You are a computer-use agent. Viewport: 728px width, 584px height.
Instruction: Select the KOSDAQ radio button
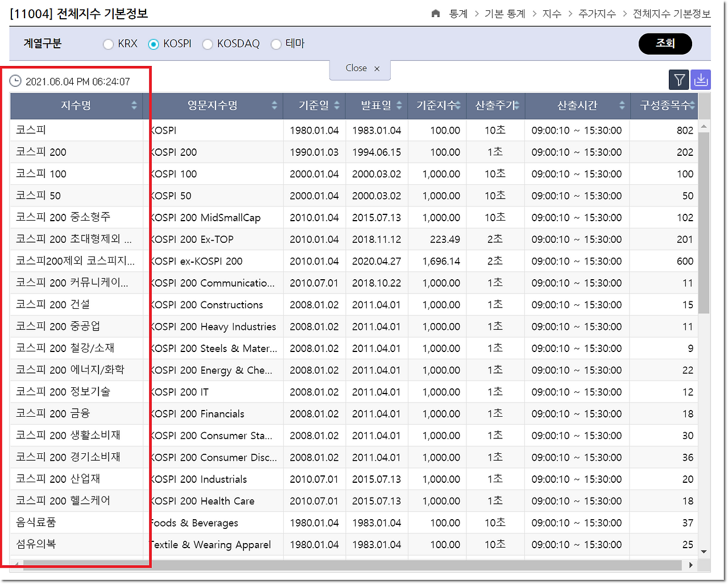(x=208, y=44)
